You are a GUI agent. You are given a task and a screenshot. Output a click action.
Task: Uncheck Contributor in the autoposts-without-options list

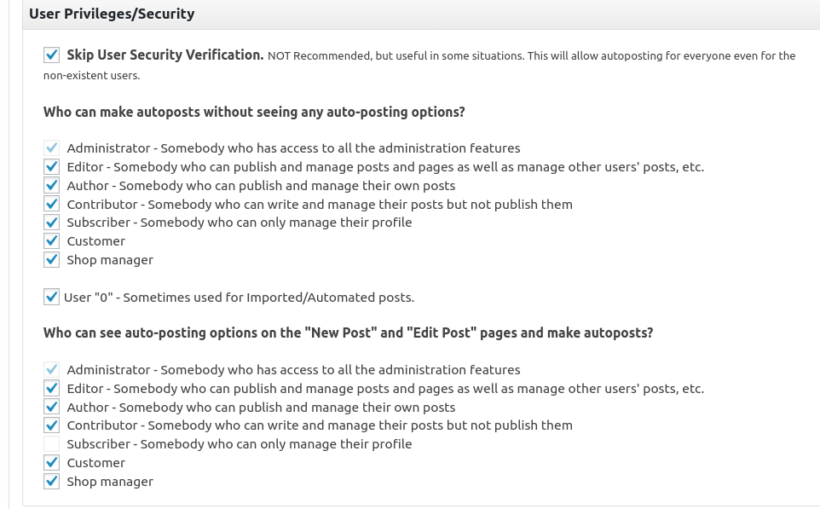pyautogui.click(x=54, y=204)
